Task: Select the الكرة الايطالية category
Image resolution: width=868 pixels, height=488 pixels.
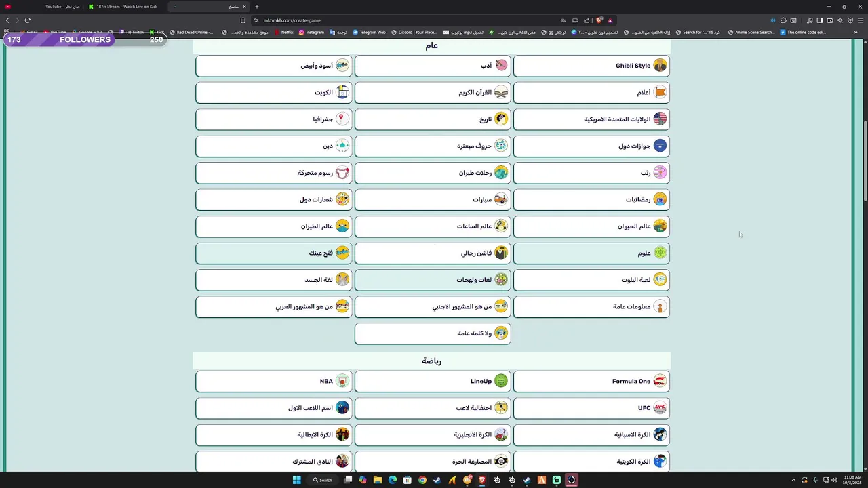Action: [273, 434]
